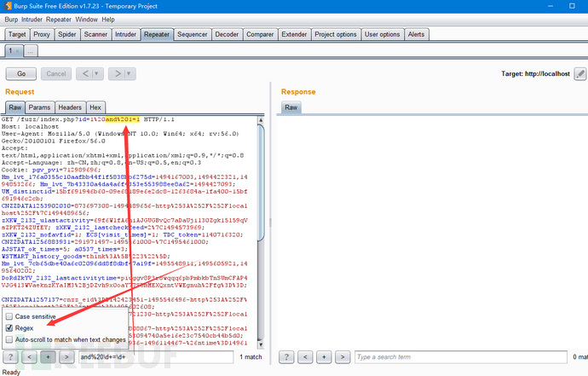The height and width of the screenshot is (376, 588).
Task: Click the Burp Suite logo in title bar
Action: point(8,6)
